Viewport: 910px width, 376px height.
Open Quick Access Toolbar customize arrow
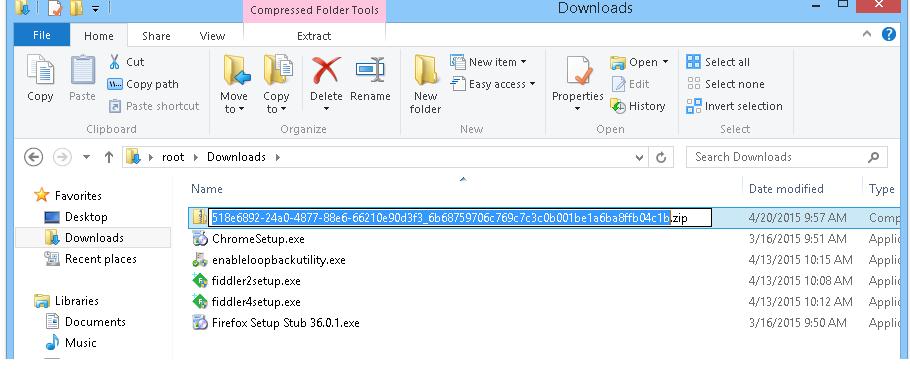click(95, 9)
